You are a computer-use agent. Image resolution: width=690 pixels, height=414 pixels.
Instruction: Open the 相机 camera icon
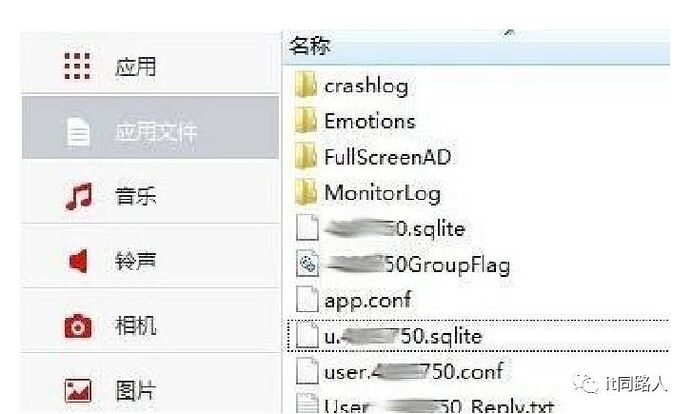point(78,326)
